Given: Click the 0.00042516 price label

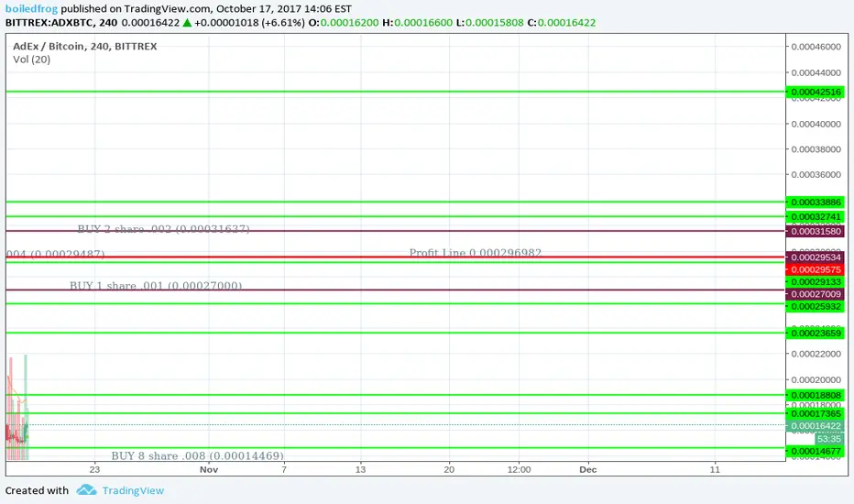Looking at the screenshot, I should [816, 92].
